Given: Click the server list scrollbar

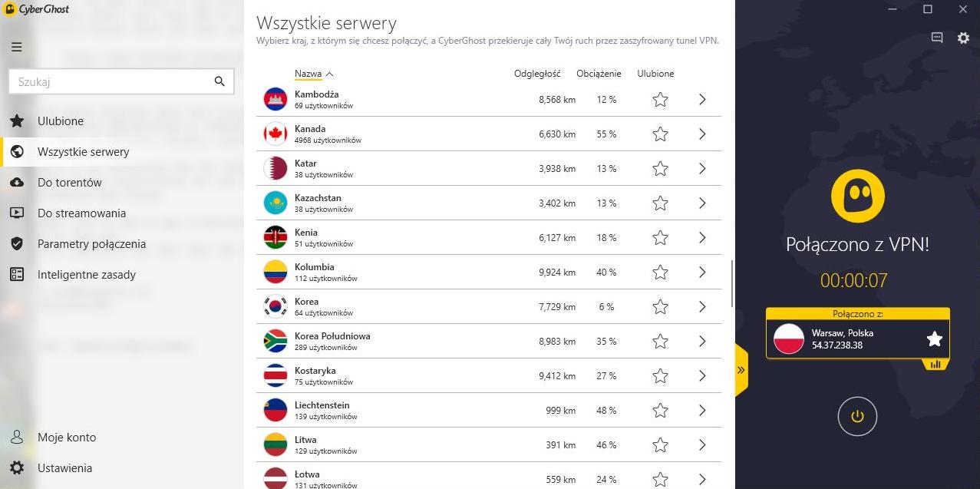Looking at the screenshot, I should pyautogui.click(x=732, y=282).
